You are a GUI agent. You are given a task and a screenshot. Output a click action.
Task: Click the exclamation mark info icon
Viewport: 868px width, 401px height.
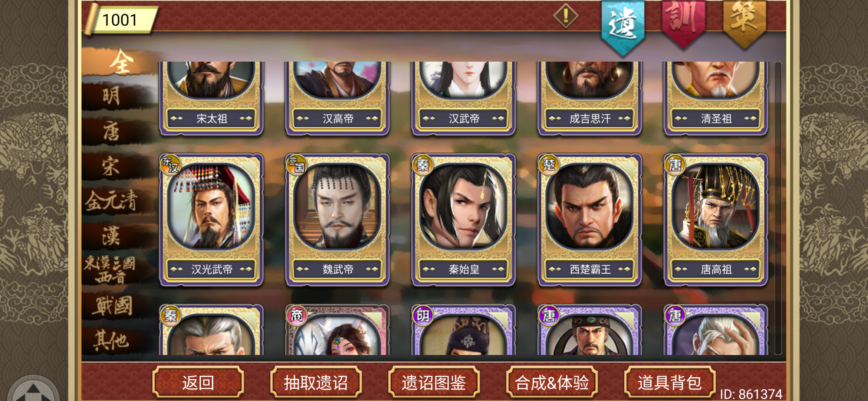coord(566,16)
